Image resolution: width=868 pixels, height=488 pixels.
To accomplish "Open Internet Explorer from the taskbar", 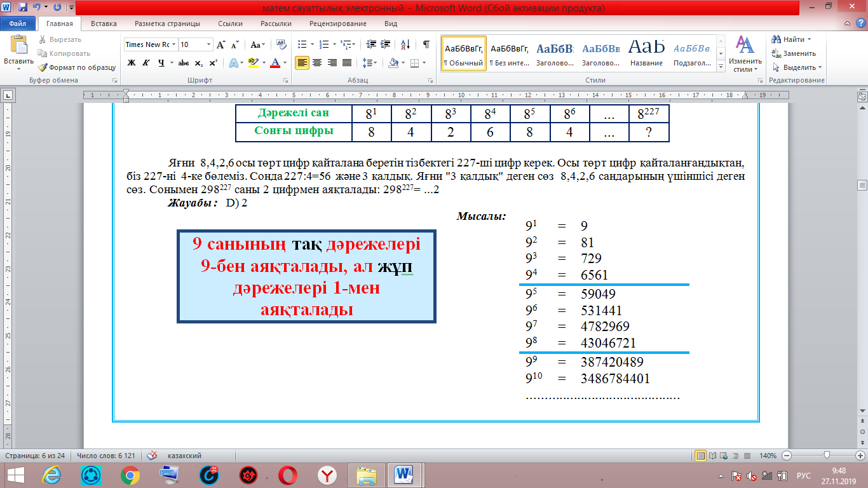I will pos(51,475).
